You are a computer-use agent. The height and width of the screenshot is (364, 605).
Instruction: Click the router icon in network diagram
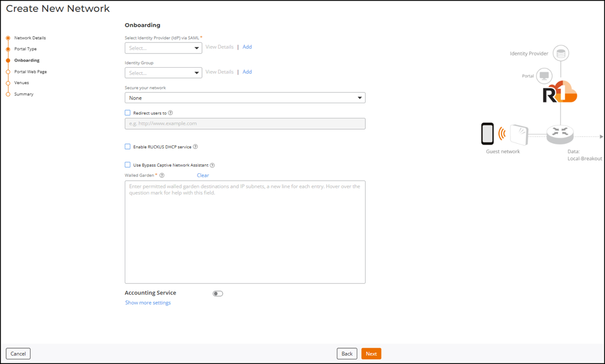(x=560, y=133)
